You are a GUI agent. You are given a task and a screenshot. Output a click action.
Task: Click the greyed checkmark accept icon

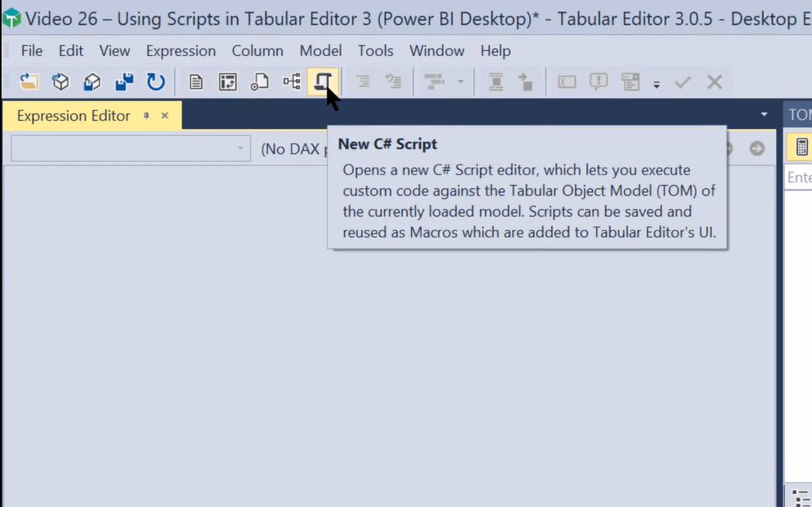point(683,82)
